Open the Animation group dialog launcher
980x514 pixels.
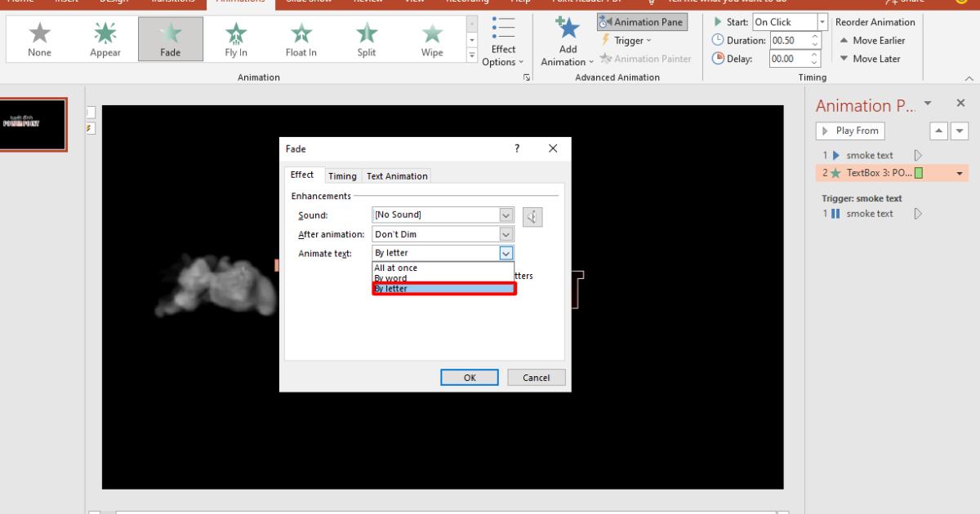pos(527,78)
